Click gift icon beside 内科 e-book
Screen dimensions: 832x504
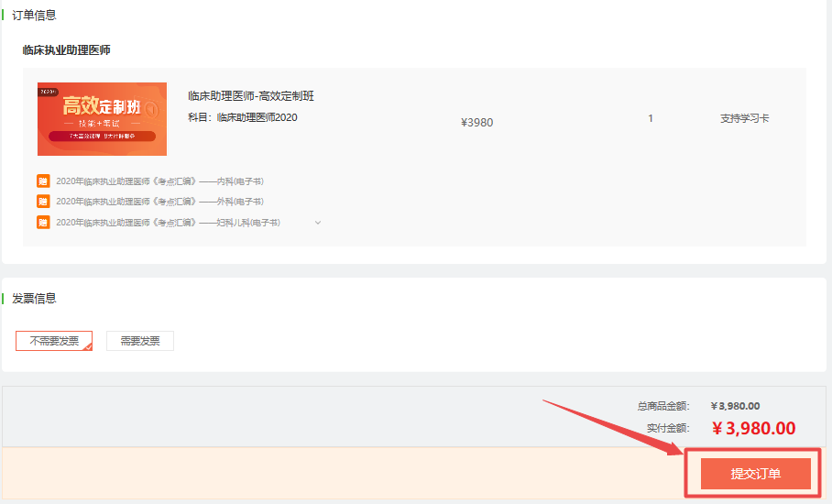click(43, 181)
